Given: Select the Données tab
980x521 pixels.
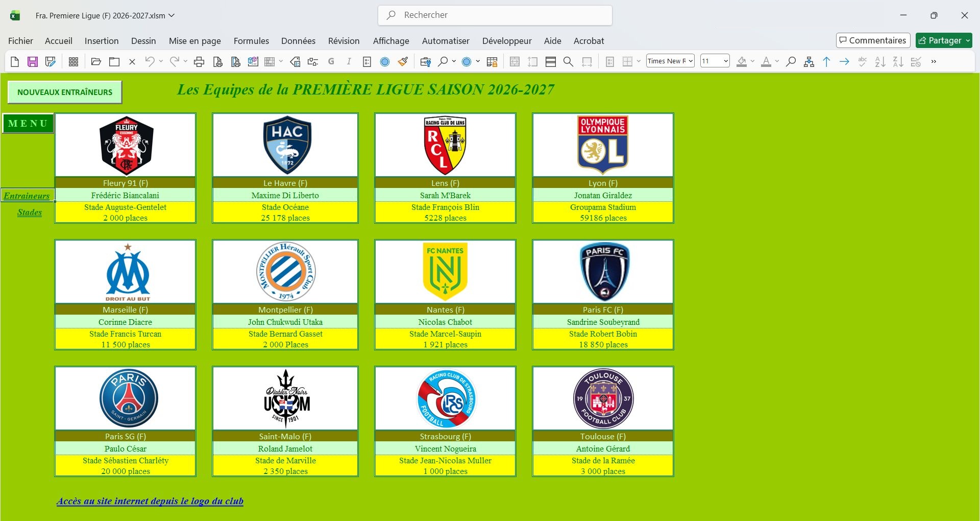Looking at the screenshot, I should [298, 41].
